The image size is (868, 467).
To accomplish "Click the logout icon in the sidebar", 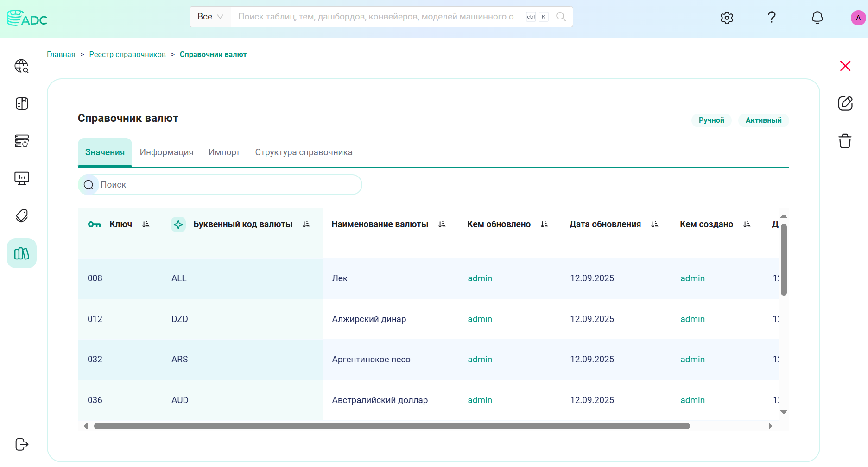I will (22, 444).
